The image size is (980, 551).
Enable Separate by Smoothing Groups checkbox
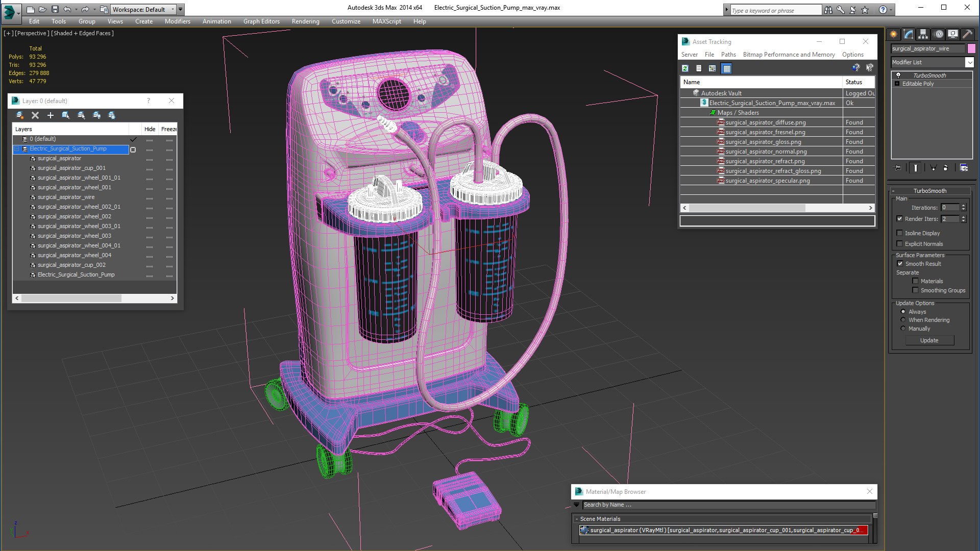[x=915, y=290]
